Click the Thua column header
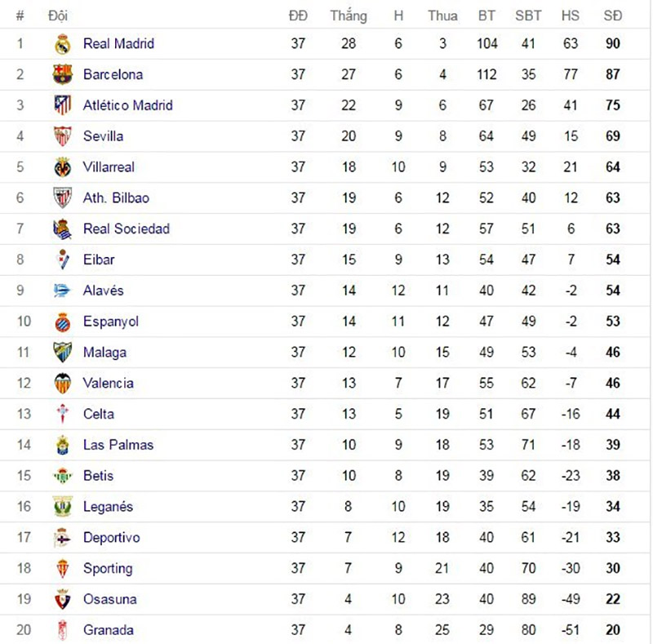This screenshot has height=644, width=653. pos(442,16)
